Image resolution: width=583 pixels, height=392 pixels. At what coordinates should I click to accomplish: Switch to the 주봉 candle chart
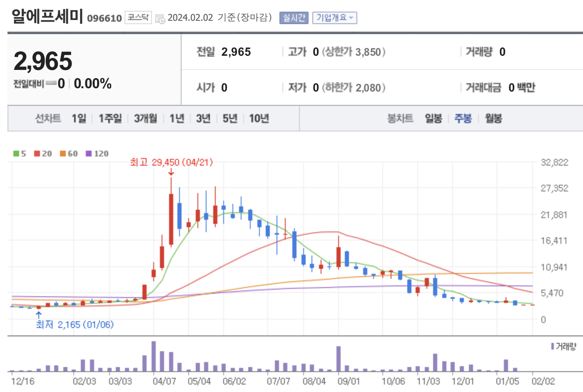point(463,119)
